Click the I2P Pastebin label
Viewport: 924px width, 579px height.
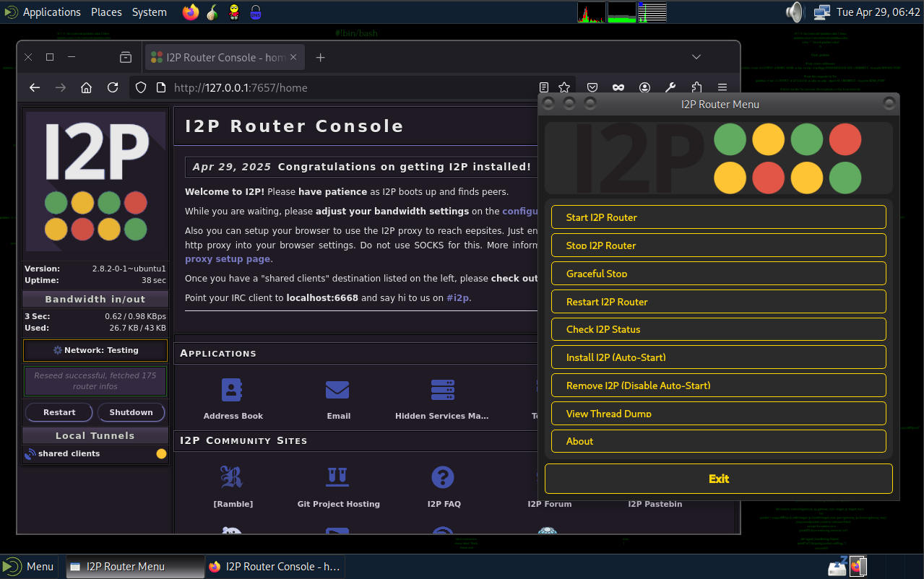[x=655, y=504]
